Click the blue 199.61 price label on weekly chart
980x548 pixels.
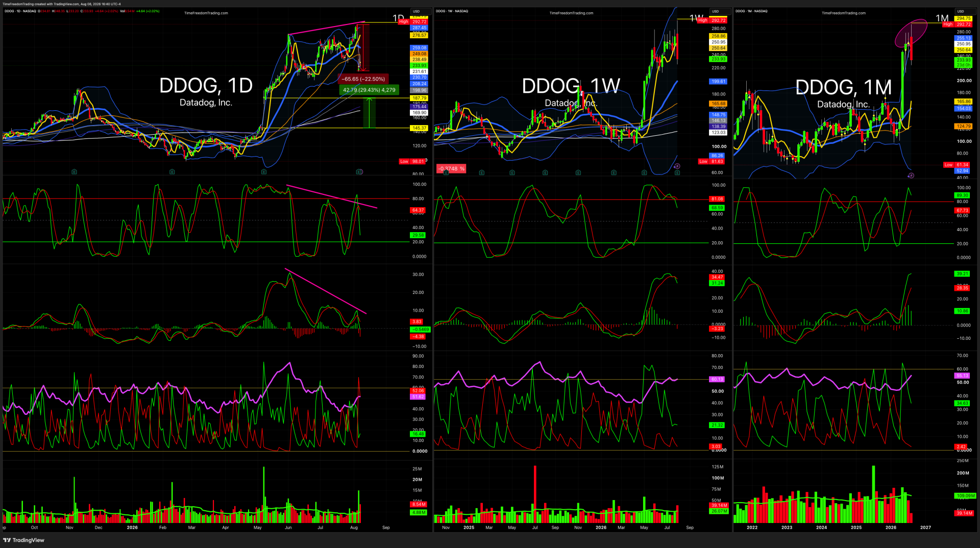point(718,81)
